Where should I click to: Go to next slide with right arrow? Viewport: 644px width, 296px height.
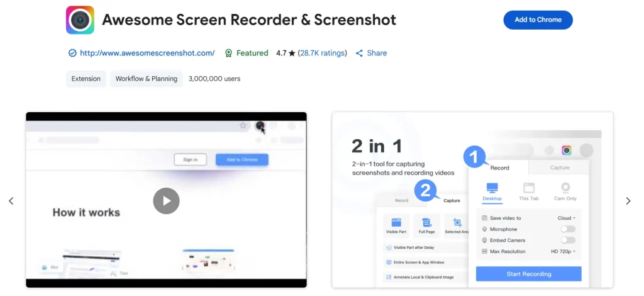tap(628, 201)
